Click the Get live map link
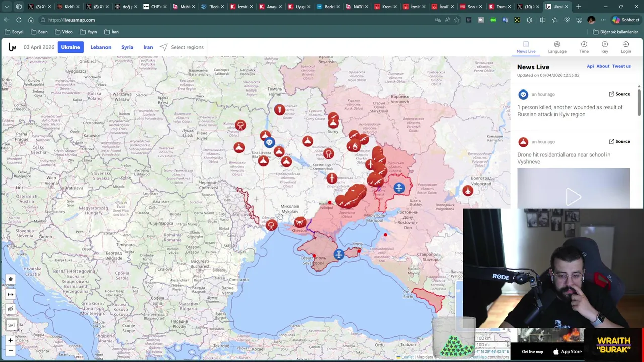Image resolution: width=644 pixels, height=362 pixels. 532,352
